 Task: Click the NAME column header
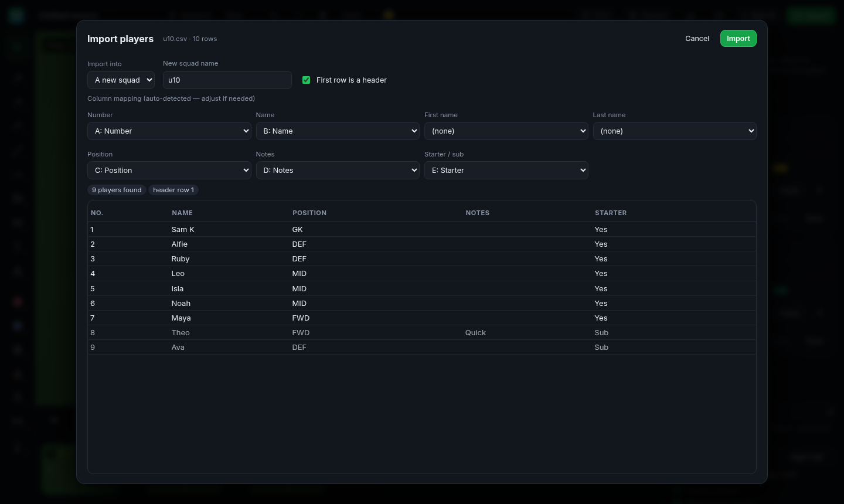click(182, 213)
